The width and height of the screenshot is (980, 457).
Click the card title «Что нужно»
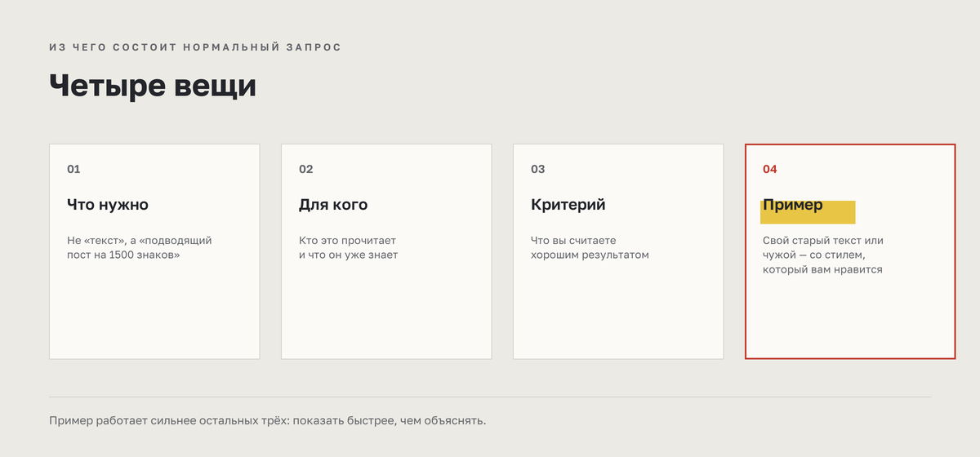pyautogui.click(x=108, y=205)
